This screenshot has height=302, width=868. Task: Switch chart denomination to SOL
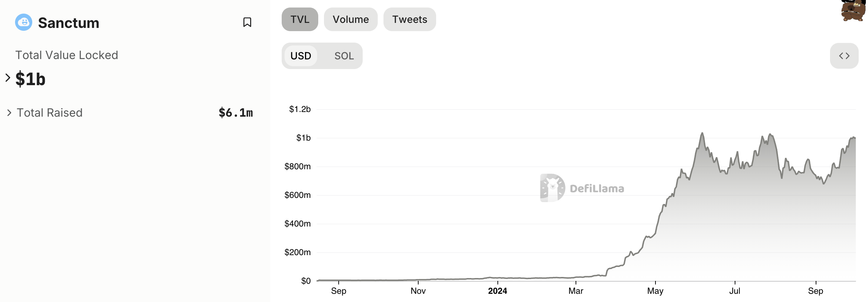(344, 56)
